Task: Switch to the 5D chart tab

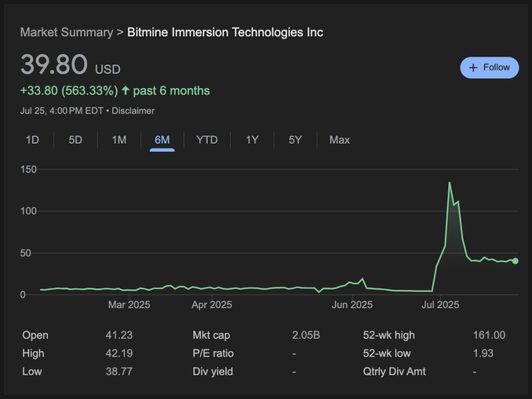Action: [x=75, y=140]
